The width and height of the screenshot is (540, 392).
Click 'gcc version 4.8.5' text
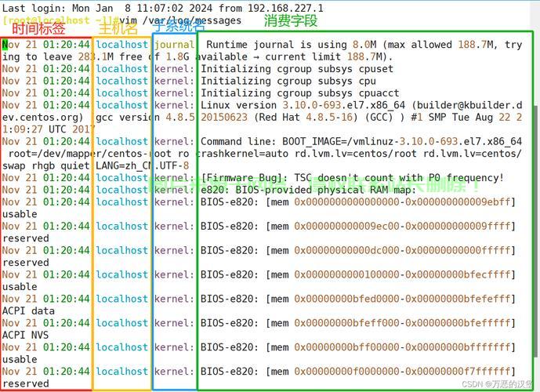click(145, 117)
